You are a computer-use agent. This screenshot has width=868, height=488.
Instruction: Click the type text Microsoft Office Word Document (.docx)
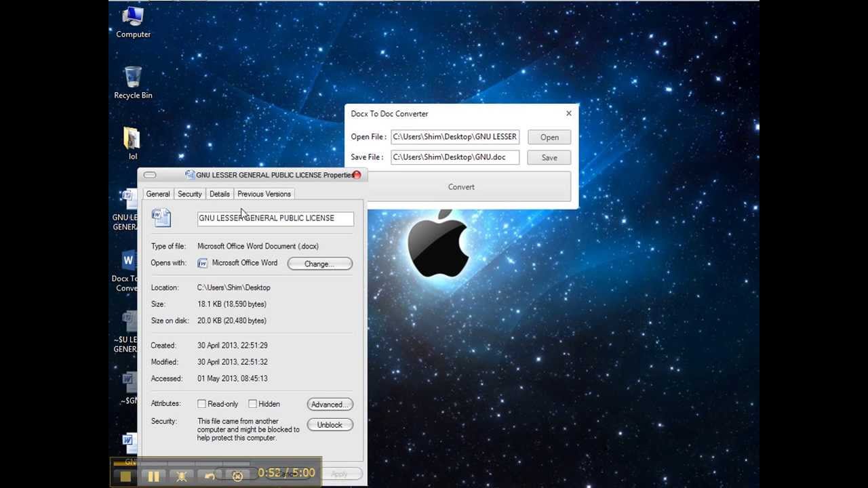[x=258, y=246]
